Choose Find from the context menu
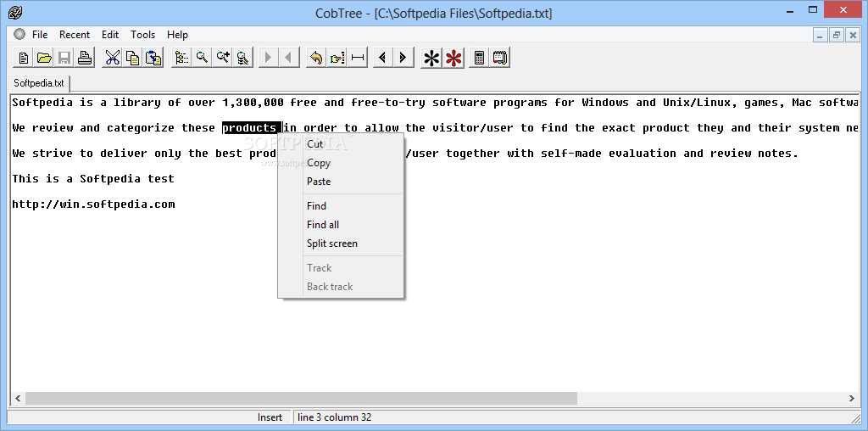This screenshot has width=868, height=431. point(341,206)
